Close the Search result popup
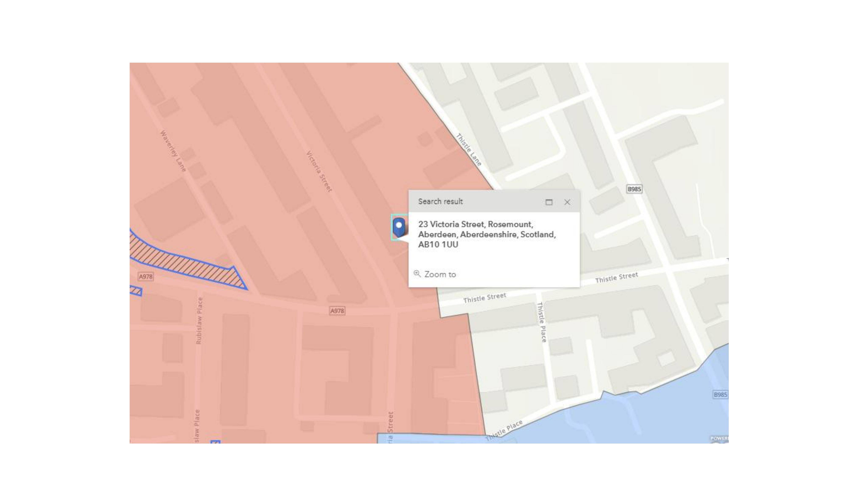The image size is (868, 488). 568,202
